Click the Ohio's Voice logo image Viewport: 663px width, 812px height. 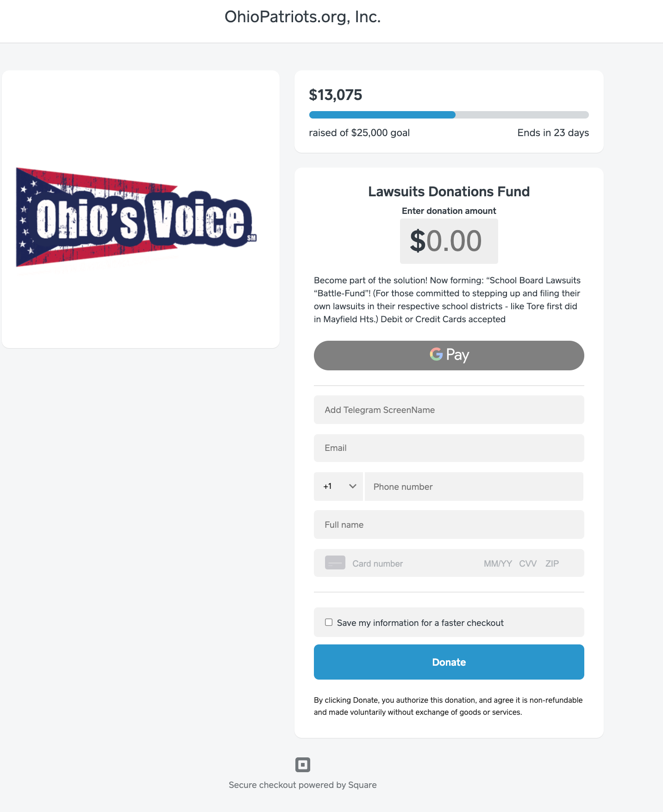[136, 218]
